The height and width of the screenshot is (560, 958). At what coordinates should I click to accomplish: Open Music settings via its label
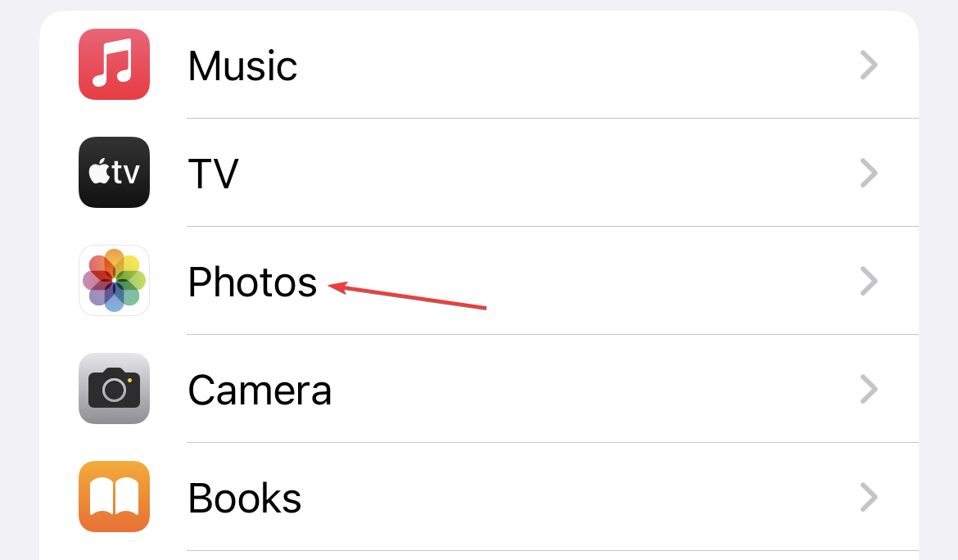(x=242, y=65)
